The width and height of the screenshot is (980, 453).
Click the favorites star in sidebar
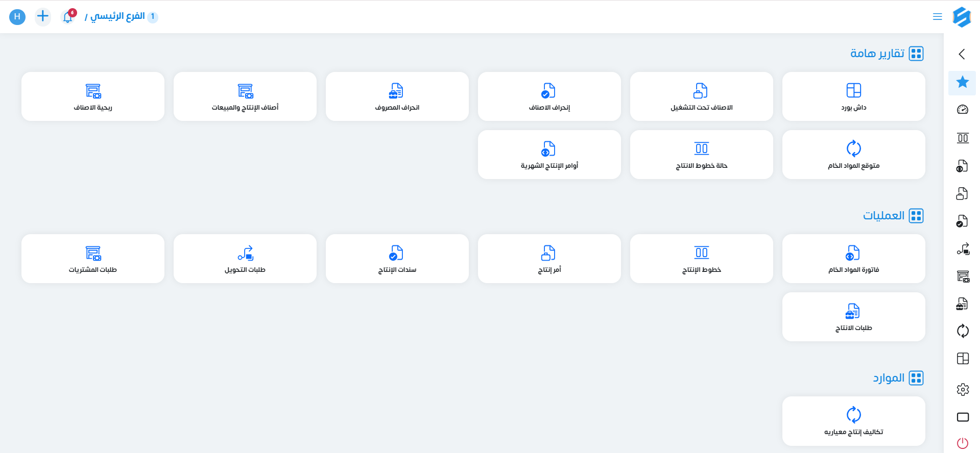pyautogui.click(x=962, y=82)
